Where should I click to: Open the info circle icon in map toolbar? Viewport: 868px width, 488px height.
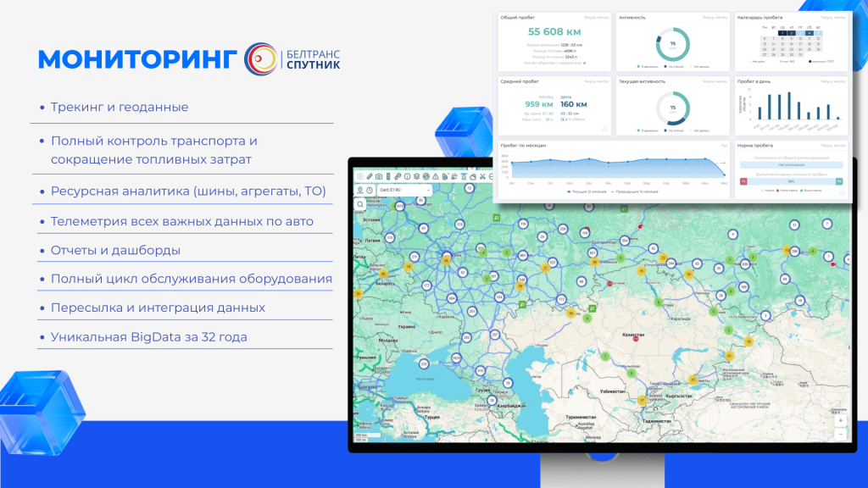click(x=407, y=176)
